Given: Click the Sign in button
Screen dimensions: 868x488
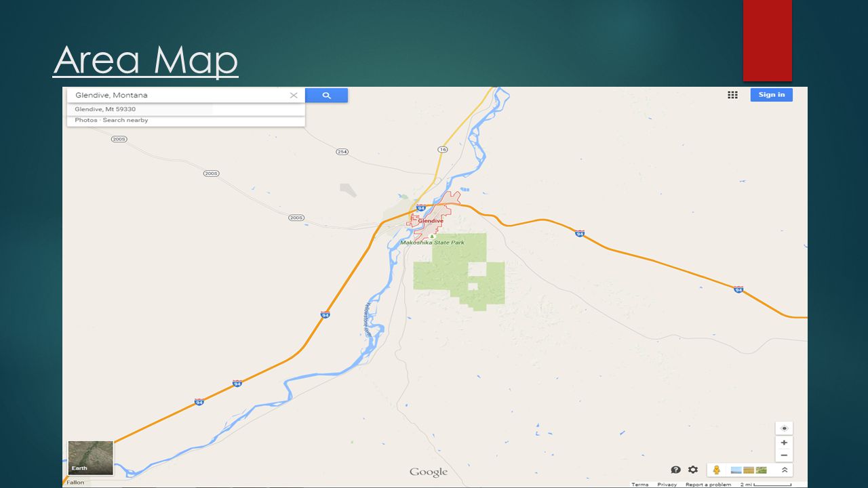Looking at the screenshot, I should pyautogui.click(x=771, y=95).
